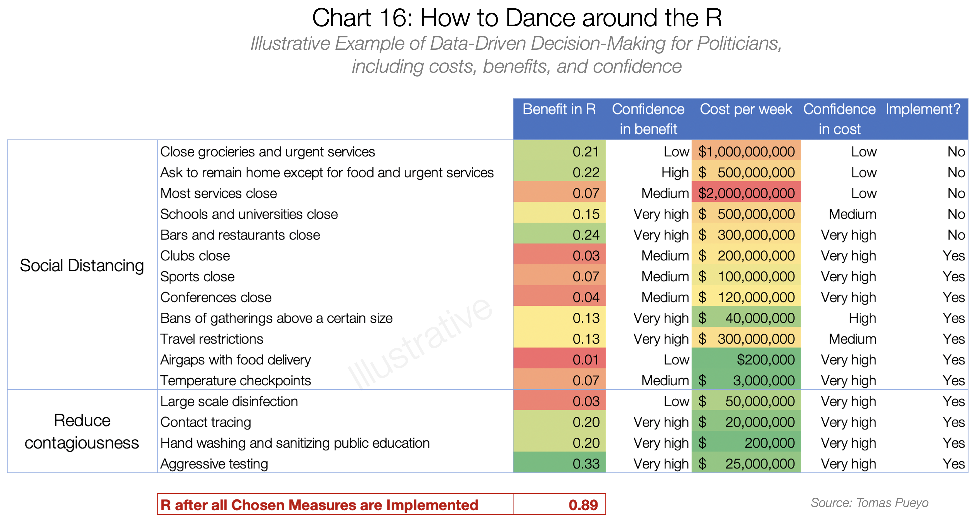
Task: Select the "Contact tracing" measure label
Action: click(x=205, y=422)
